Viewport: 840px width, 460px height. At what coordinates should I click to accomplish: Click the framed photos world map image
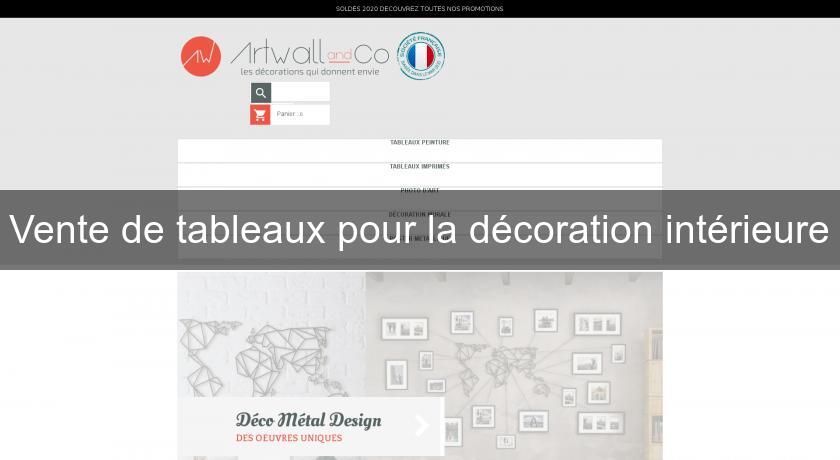pyautogui.click(x=514, y=366)
